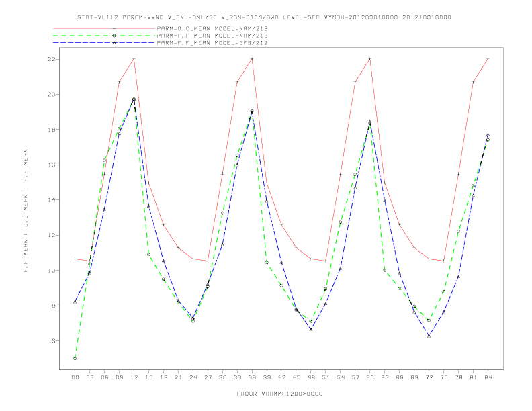
Task: Click the chart title starting with STAT=VL1L2
Action: click(264, 17)
